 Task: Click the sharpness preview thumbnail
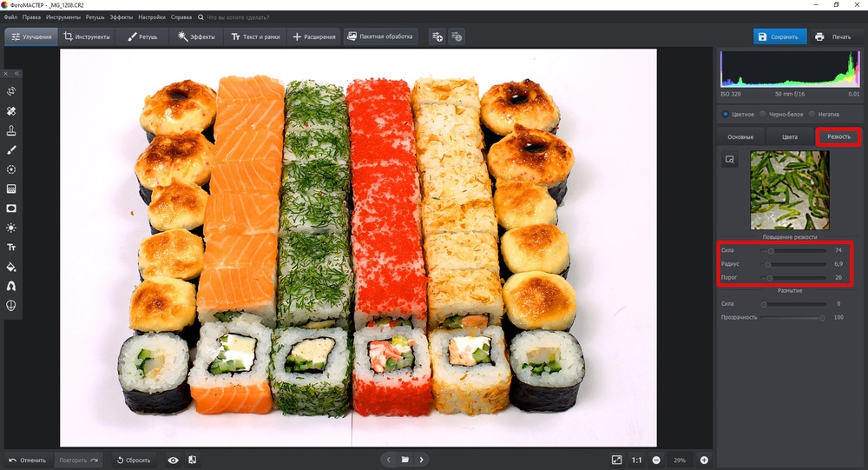(x=789, y=190)
